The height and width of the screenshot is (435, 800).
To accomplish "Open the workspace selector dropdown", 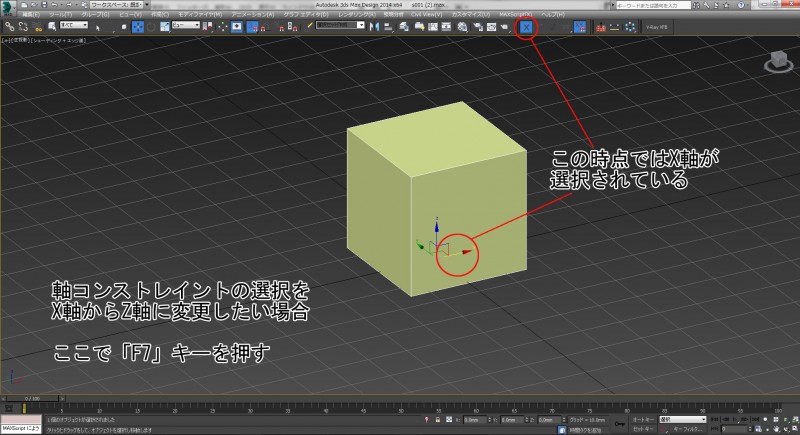I will [115, 5].
